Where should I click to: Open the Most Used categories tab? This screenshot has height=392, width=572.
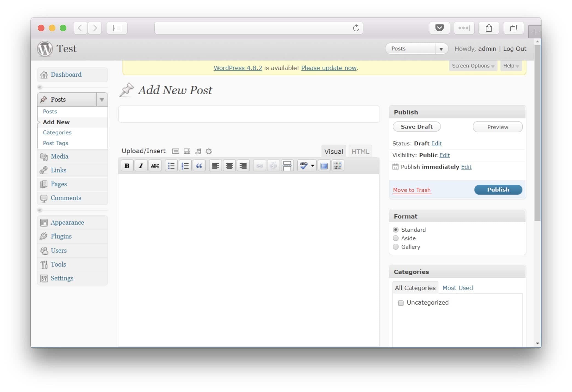(x=457, y=288)
